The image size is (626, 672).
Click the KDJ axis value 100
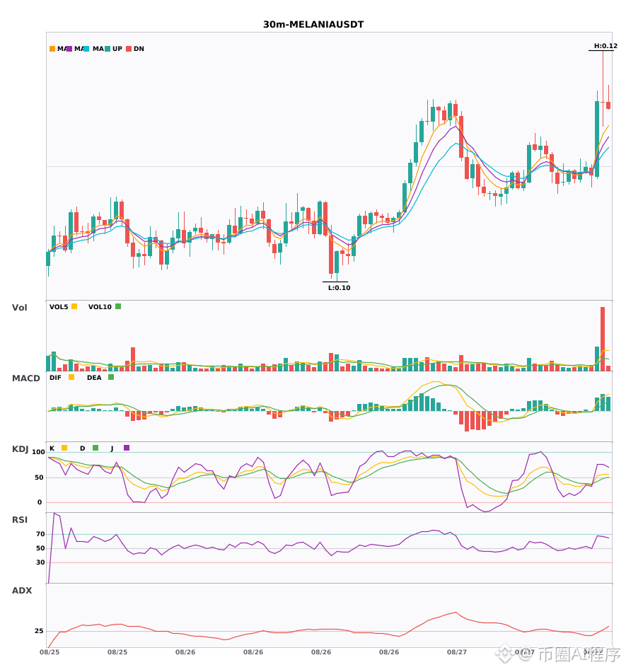tap(39, 452)
